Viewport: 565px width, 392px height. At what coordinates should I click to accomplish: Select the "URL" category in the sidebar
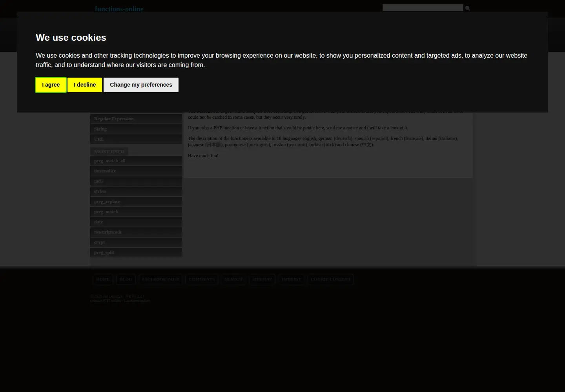[x=136, y=139]
